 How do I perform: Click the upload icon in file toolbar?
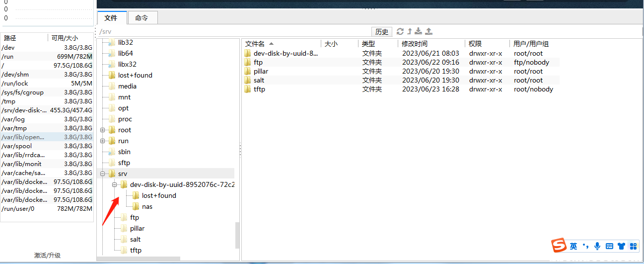point(429,31)
